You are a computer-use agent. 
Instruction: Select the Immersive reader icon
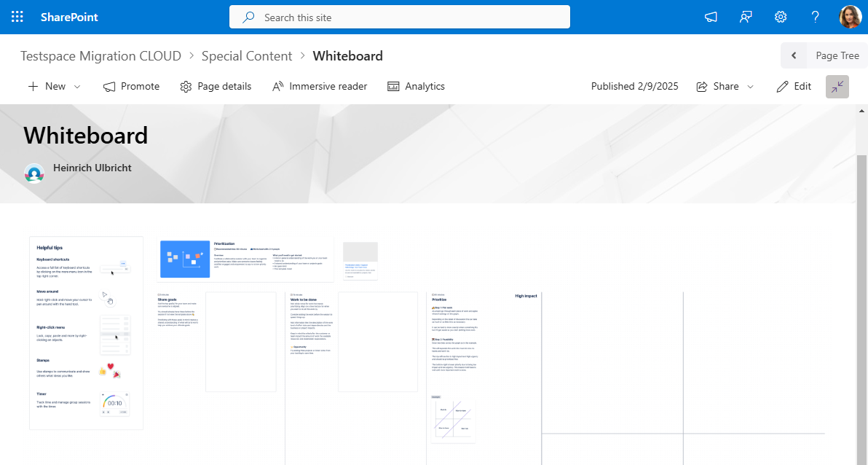tap(277, 86)
